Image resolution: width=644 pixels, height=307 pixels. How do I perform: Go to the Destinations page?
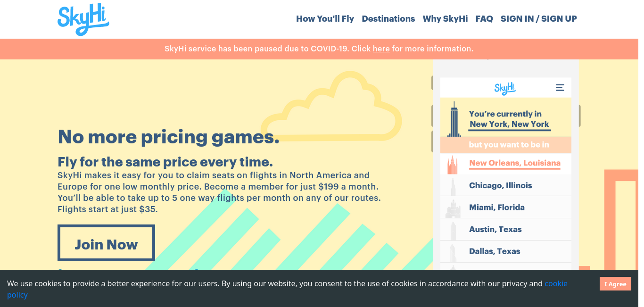388,19
